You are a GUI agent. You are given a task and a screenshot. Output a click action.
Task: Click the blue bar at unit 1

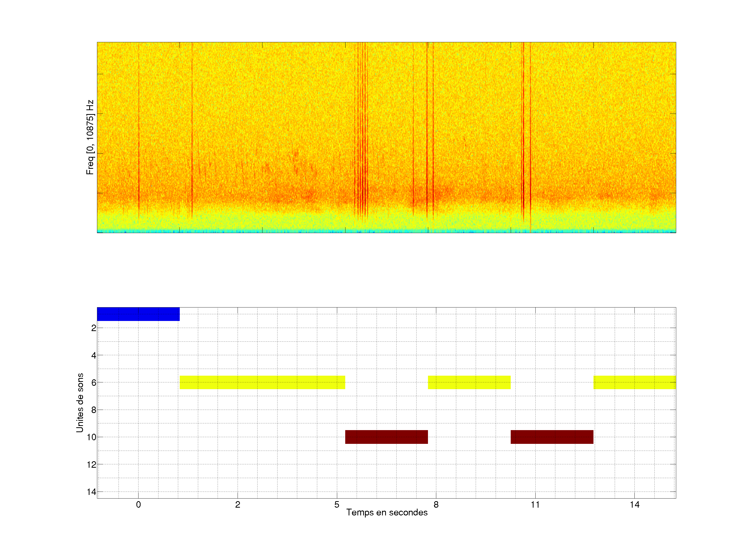click(138, 314)
